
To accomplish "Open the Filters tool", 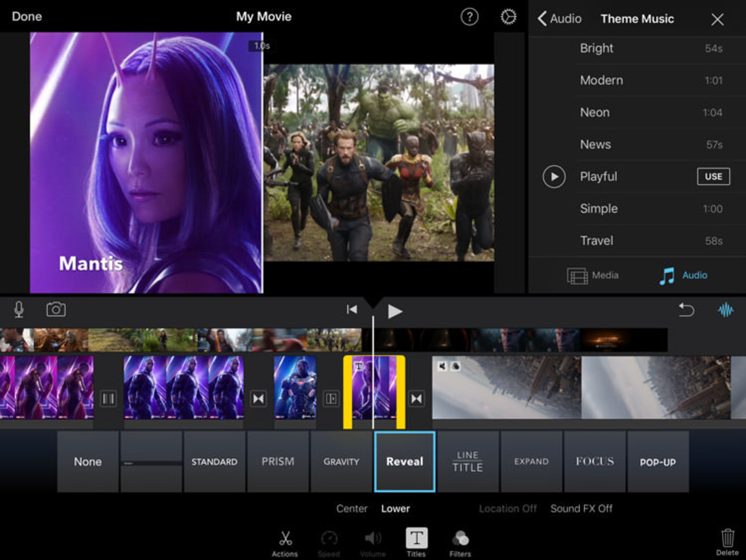I will coord(460,540).
